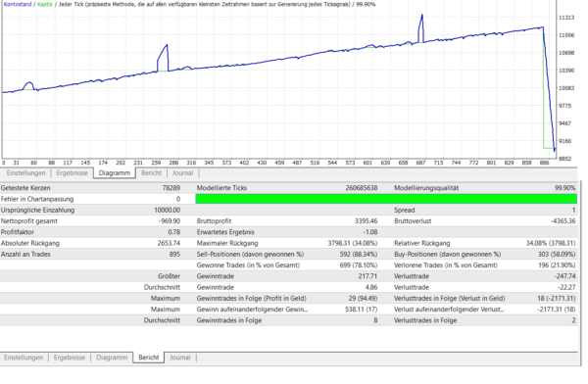Switch to the Diagramm tab beneath the report table

[112, 358]
